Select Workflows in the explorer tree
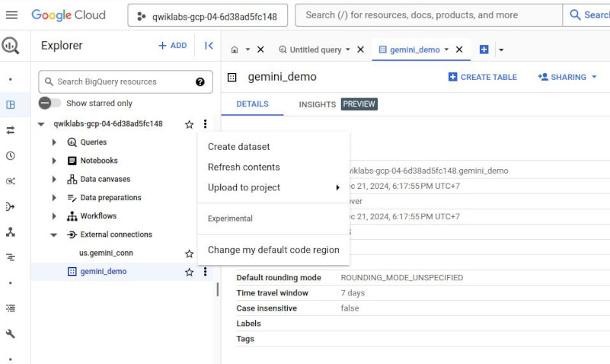The height and width of the screenshot is (364, 610). pyautogui.click(x=98, y=216)
